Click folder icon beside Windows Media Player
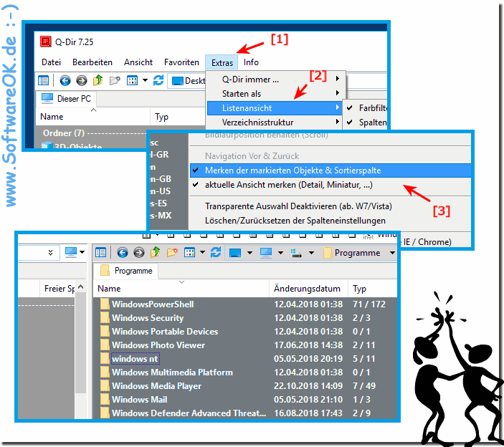Viewport: 504px width, 447px height. (x=104, y=385)
